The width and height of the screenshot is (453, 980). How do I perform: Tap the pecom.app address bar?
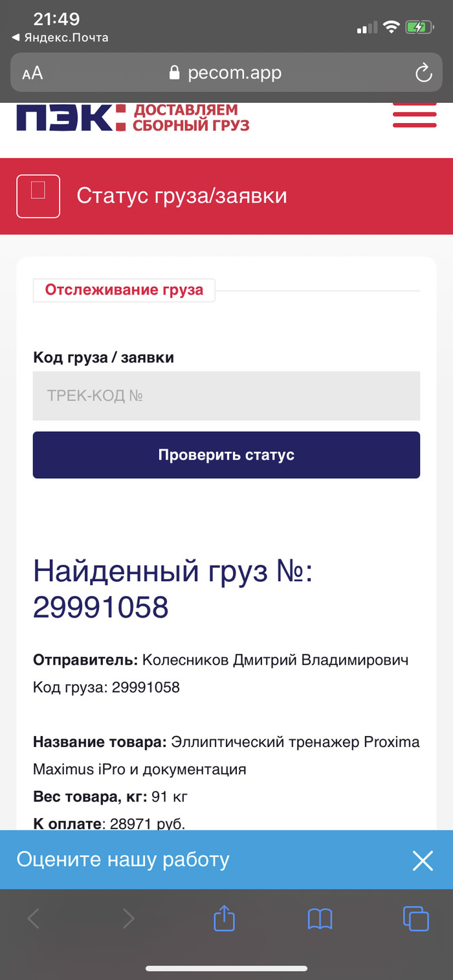tap(226, 72)
